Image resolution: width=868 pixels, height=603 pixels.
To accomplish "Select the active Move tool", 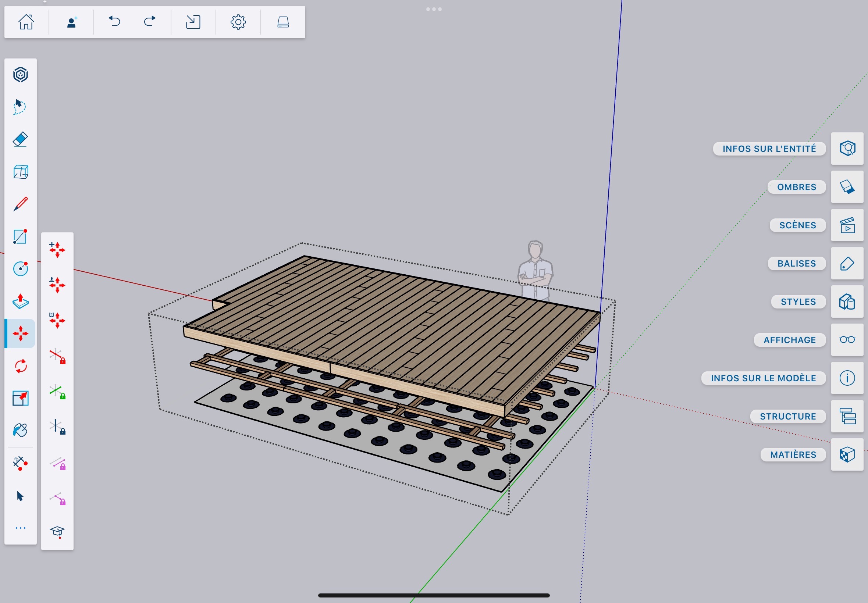I will pyautogui.click(x=20, y=333).
